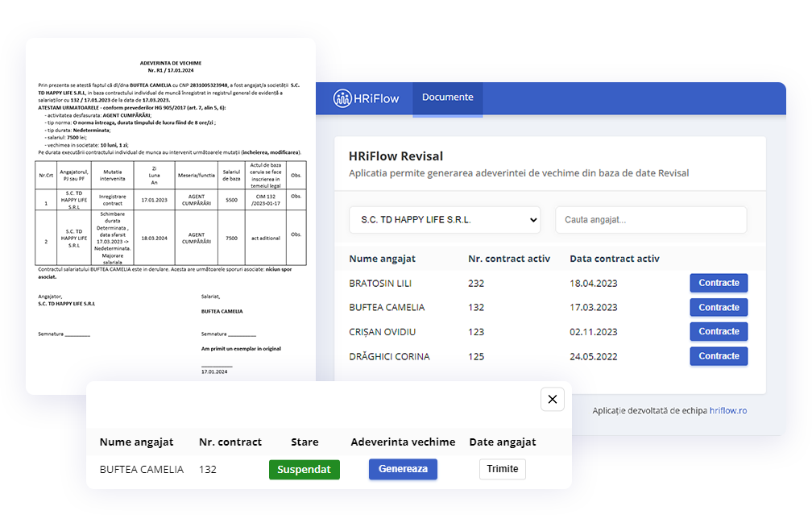Click the Data contract activ column header
This screenshot has height=527, width=812.
[x=615, y=259]
